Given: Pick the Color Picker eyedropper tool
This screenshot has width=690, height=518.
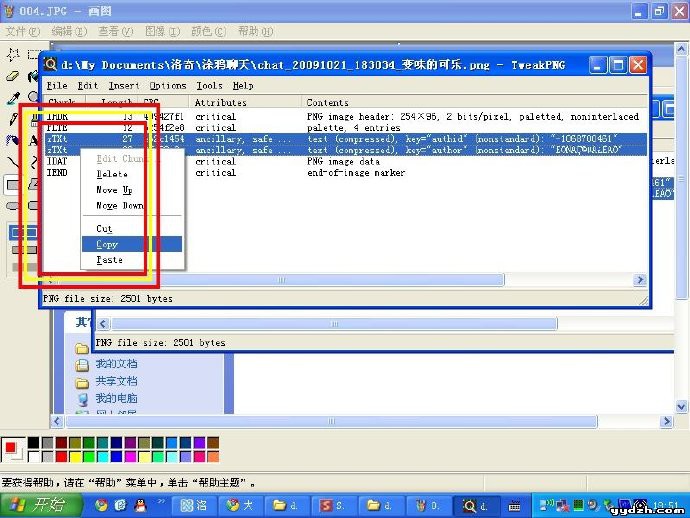Looking at the screenshot, I should pos(13,97).
